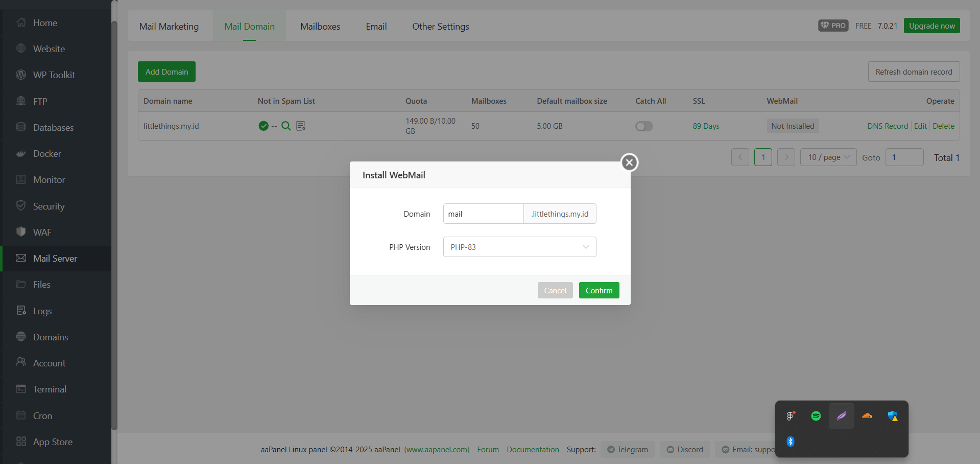Open the Mail Marketing tab
The image size is (980, 464).
[x=169, y=26]
